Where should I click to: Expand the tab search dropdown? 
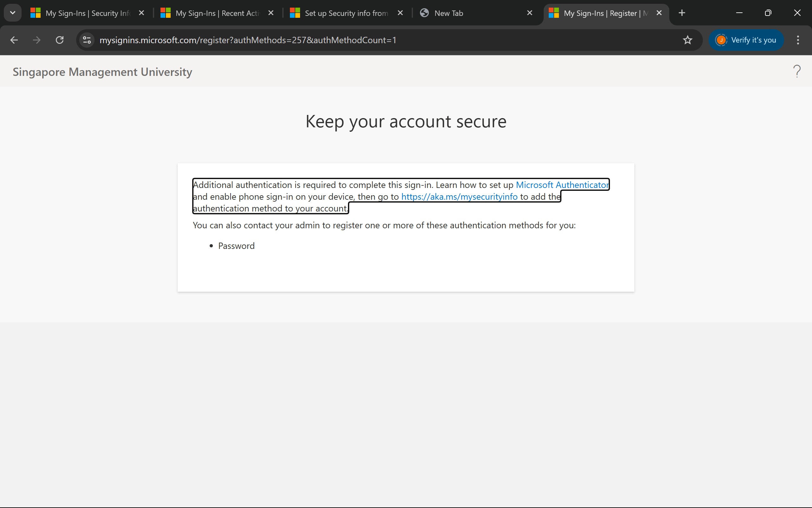point(13,13)
